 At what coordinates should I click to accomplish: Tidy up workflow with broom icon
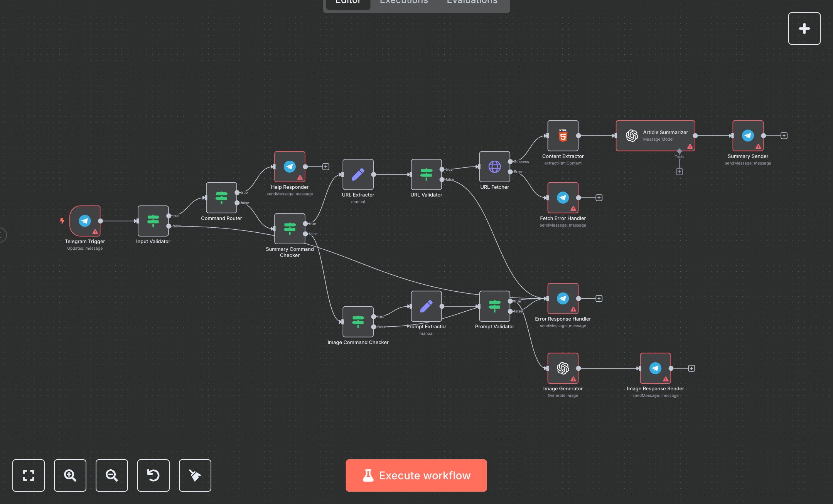click(x=195, y=475)
